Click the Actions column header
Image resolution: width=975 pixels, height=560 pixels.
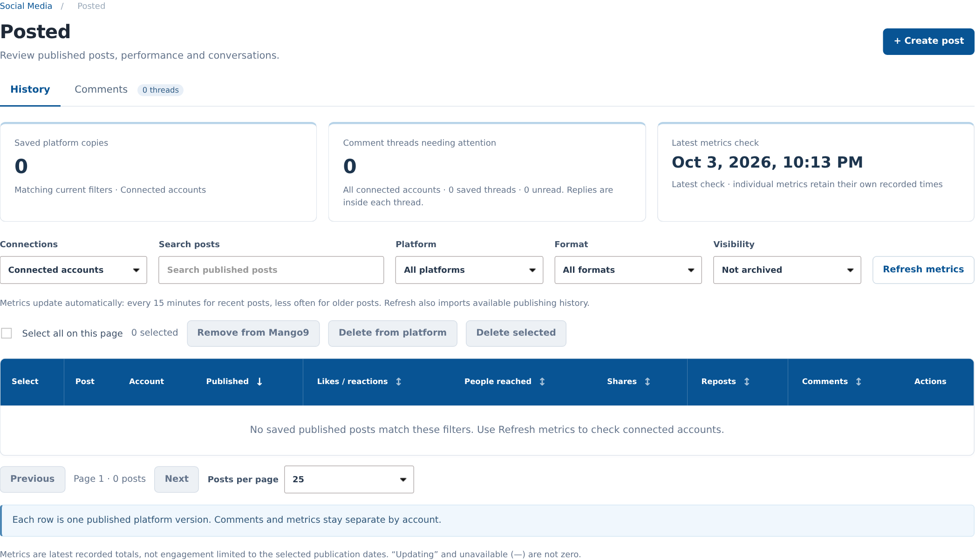(x=930, y=382)
